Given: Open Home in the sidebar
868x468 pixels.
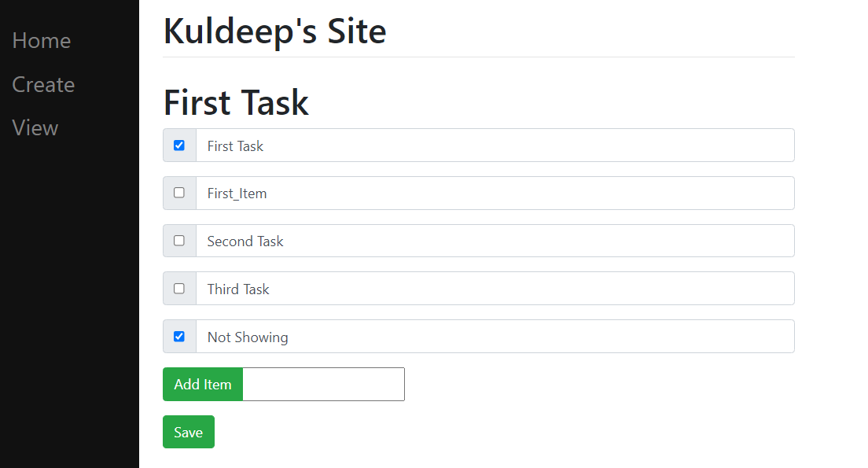Looking at the screenshot, I should click(41, 40).
